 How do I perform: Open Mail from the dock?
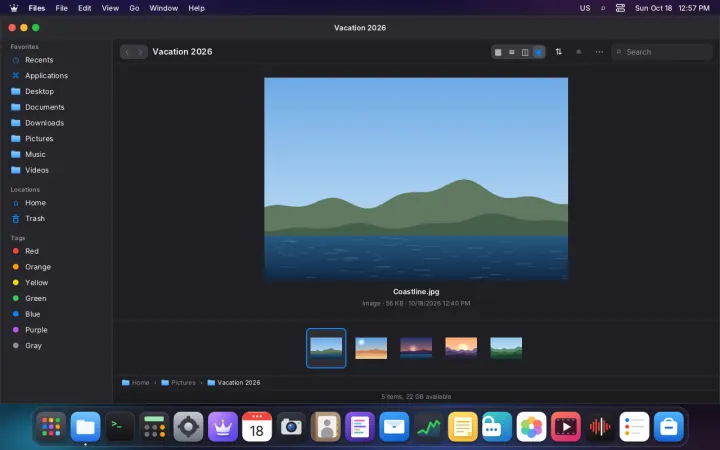click(394, 427)
